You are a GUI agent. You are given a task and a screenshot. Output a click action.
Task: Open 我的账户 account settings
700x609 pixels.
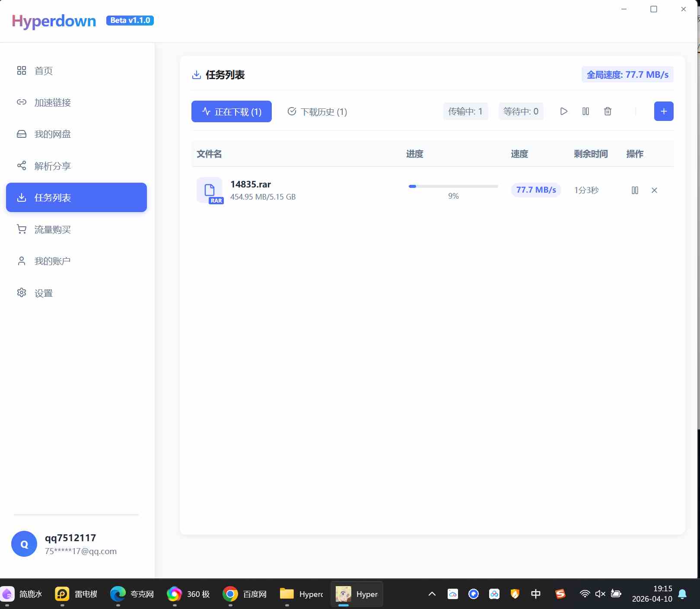tap(52, 261)
